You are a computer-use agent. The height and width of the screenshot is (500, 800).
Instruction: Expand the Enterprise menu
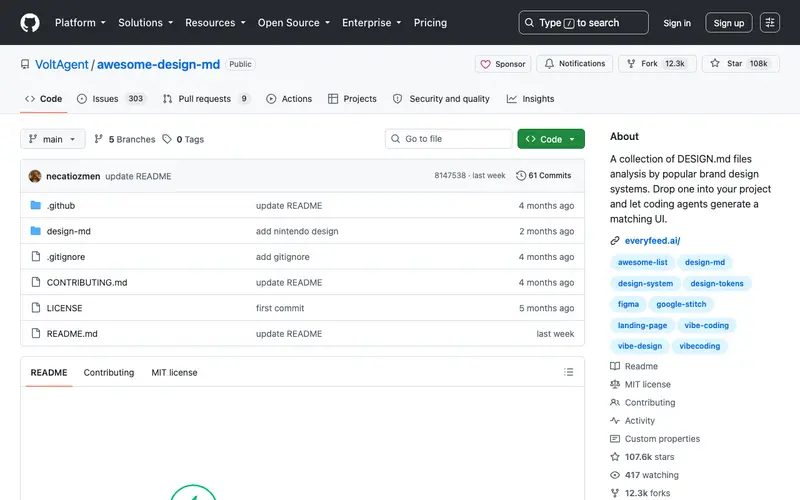point(371,23)
